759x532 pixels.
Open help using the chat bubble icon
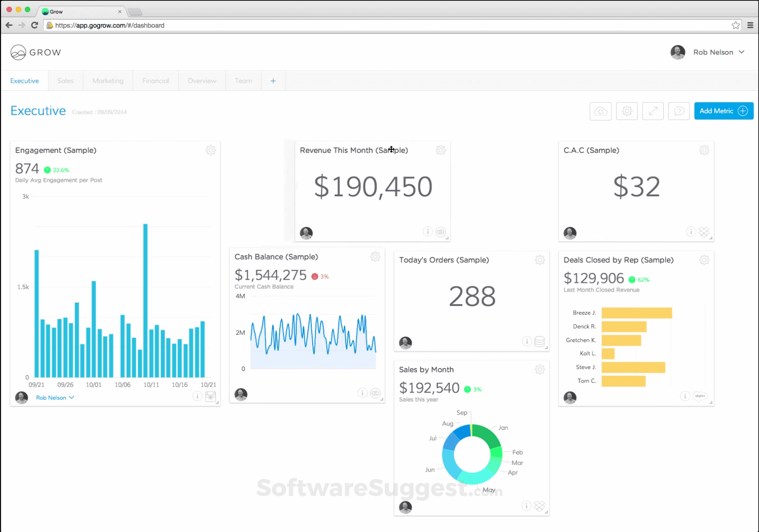pos(679,111)
